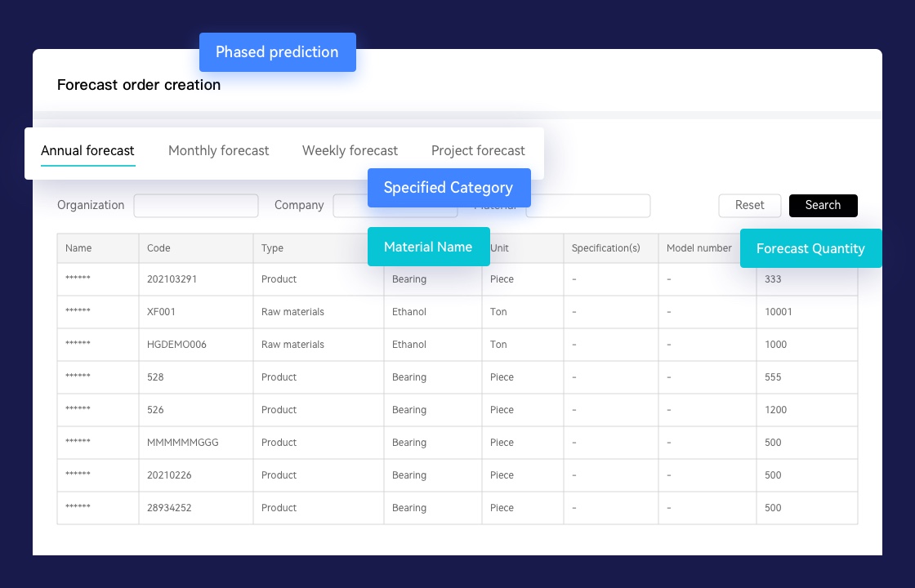
Task: Click the Code column header
Action: 158,248
